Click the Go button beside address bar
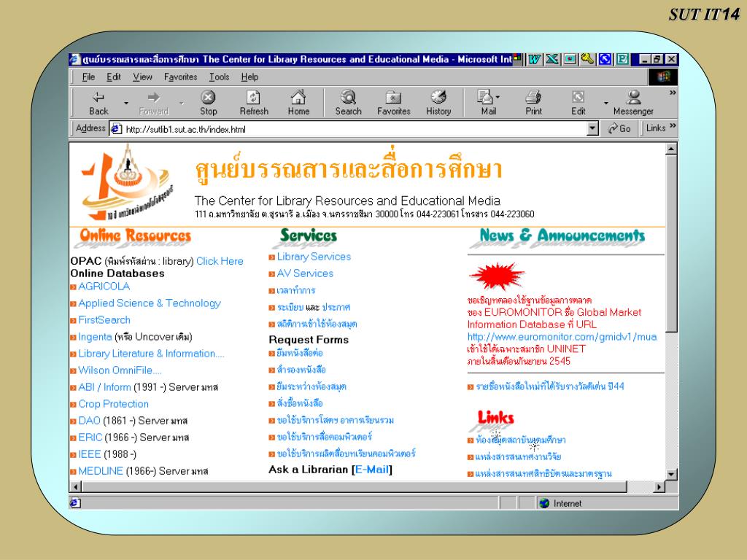Image resolution: width=747 pixels, height=560 pixels. 619,128
